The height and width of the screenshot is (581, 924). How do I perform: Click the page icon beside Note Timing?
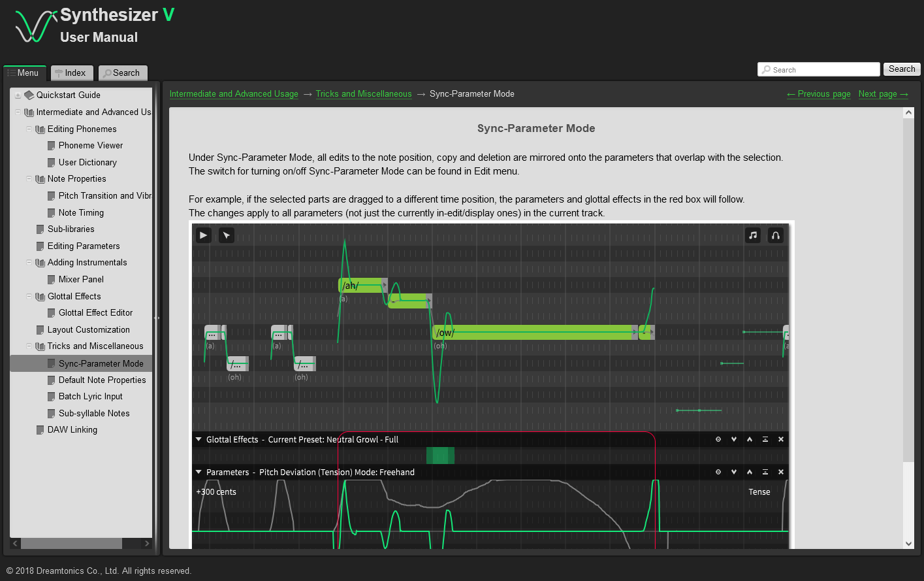(x=52, y=213)
